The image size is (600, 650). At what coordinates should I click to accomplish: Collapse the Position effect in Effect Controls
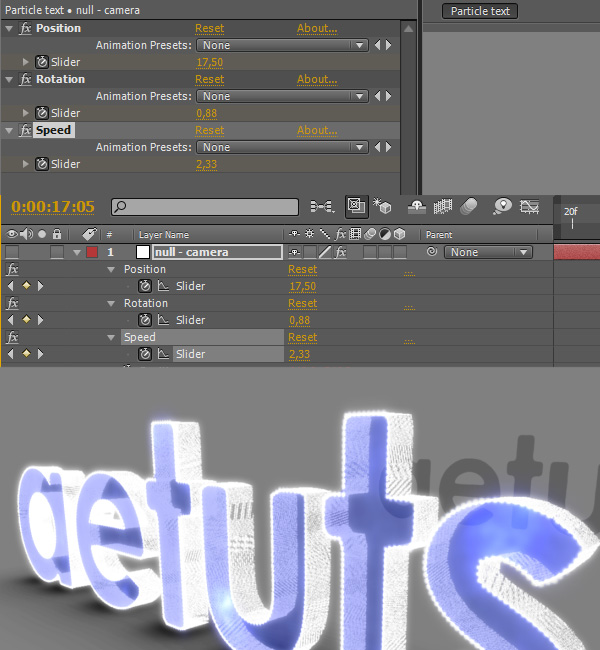click(x=9, y=29)
